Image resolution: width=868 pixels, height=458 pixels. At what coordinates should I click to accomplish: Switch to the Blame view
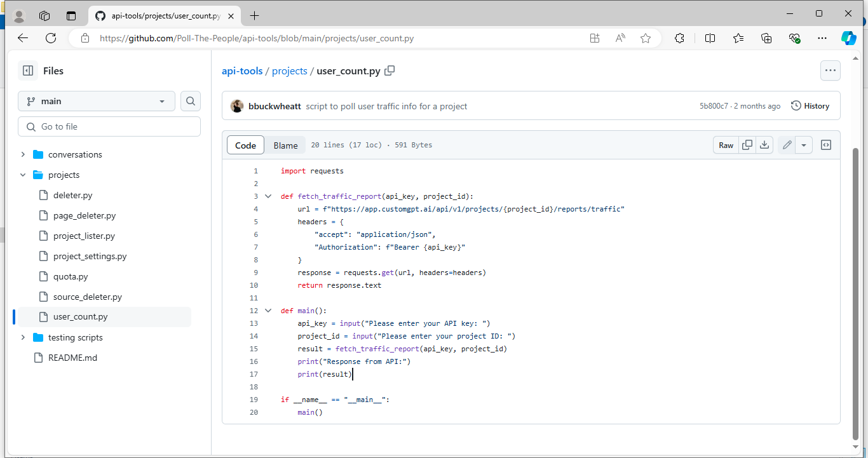click(x=285, y=145)
